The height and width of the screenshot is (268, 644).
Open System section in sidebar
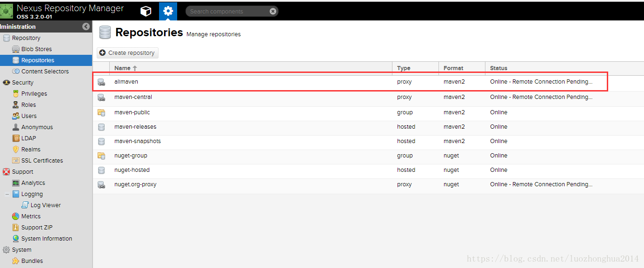22,249
